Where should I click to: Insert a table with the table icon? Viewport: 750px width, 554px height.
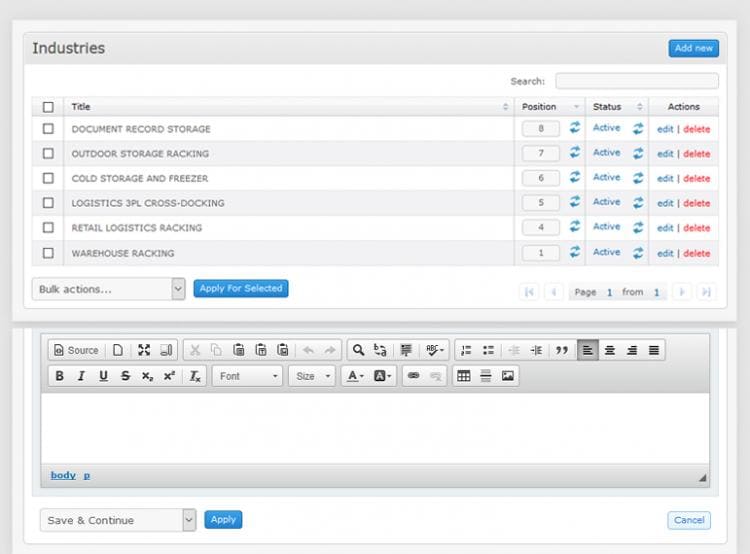pos(463,376)
